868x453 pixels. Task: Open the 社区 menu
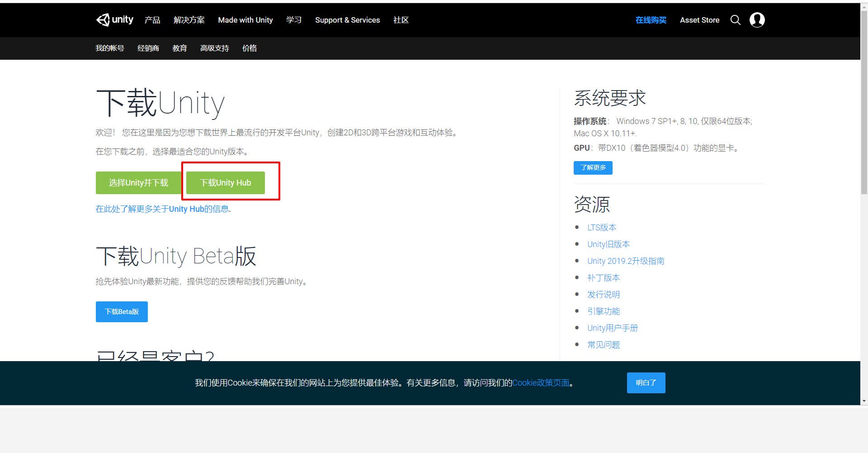click(401, 20)
